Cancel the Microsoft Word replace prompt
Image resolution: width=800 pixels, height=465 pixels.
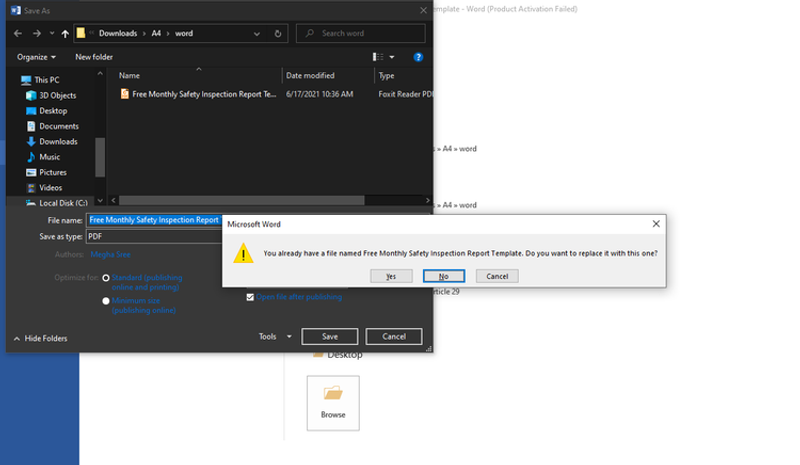(x=497, y=276)
